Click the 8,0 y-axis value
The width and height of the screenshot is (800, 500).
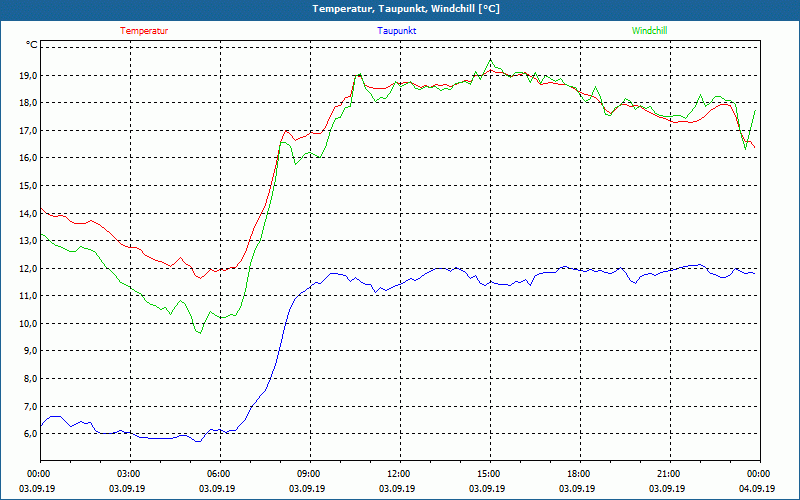point(31,379)
